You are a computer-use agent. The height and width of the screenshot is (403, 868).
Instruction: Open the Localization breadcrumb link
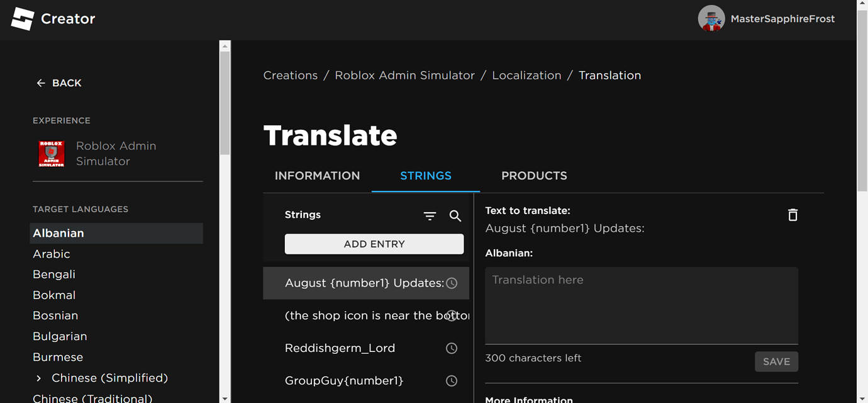[x=526, y=76]
